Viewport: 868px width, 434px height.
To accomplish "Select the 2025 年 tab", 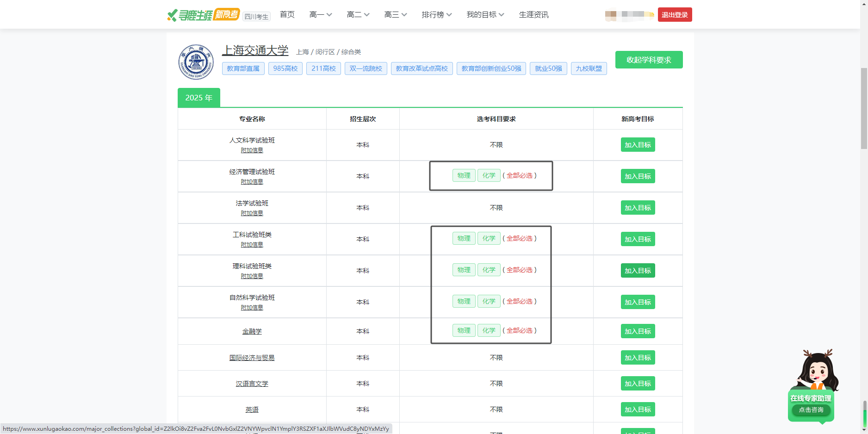I will point(199,98).
